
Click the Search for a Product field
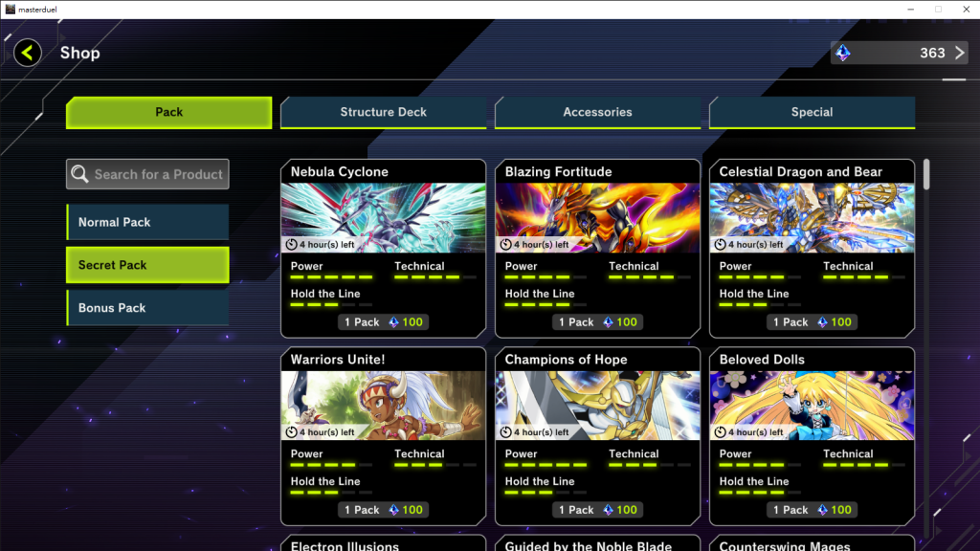pyautogui.click(x=158, y=174)
